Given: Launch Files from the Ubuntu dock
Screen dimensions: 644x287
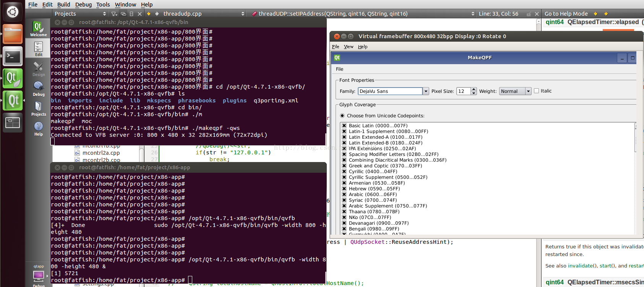Looking at the screenshot, I should point(13,34).
